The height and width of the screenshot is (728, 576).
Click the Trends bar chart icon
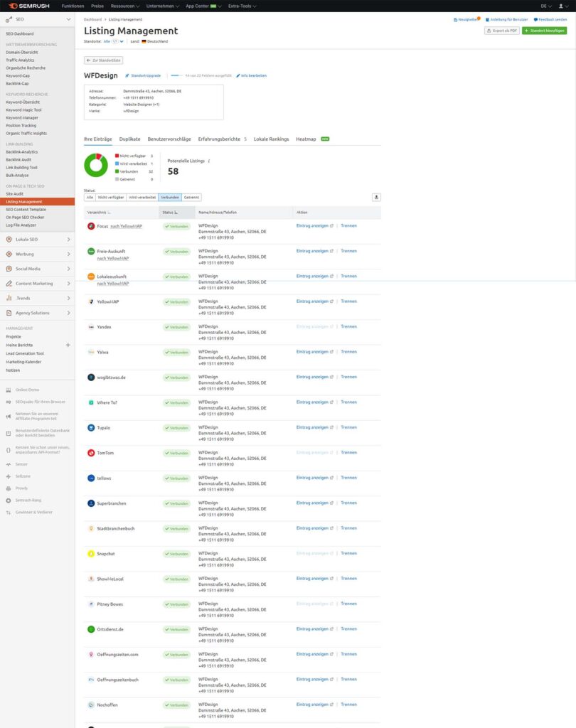point(9,298)
